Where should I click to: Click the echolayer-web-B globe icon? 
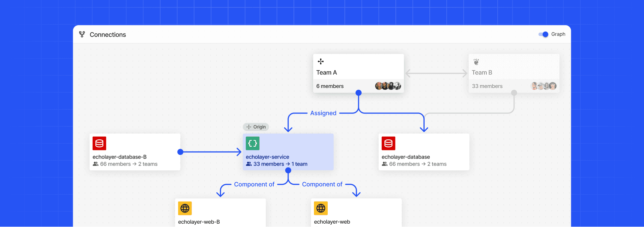(x=185, y=208)
